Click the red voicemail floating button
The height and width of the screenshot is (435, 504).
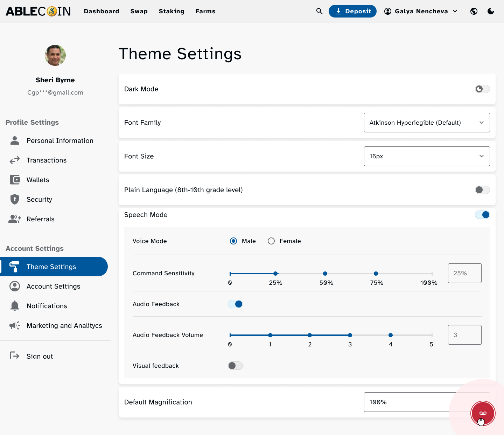click(x=483, y=413)
